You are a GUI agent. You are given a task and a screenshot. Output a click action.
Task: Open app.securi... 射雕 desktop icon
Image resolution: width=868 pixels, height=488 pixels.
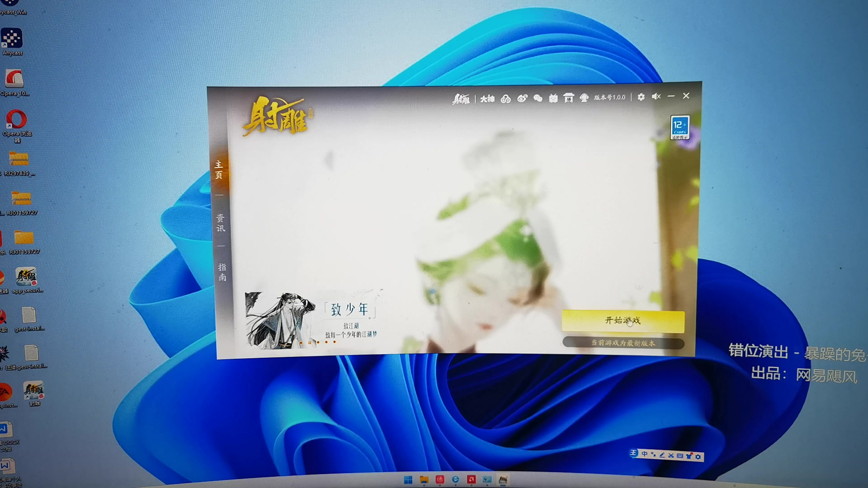click(27, 280)
